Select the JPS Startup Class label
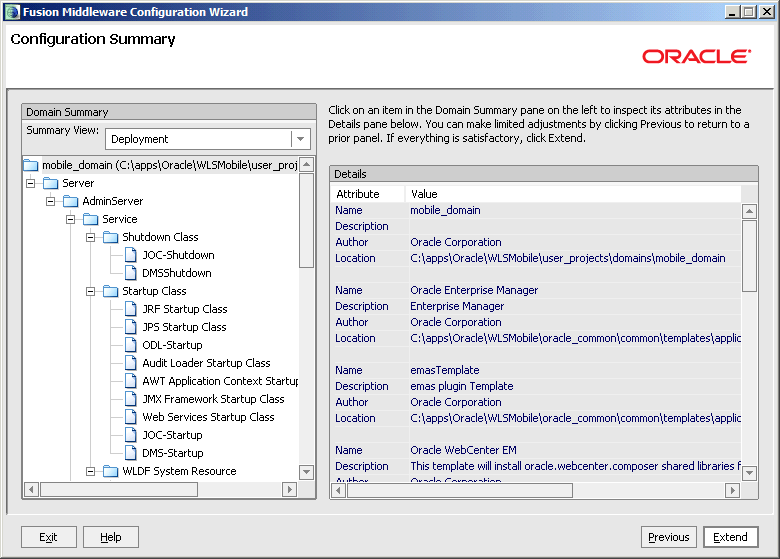This screenshot has height=559, width=780. pyautogui.click(x=185, y=327)
